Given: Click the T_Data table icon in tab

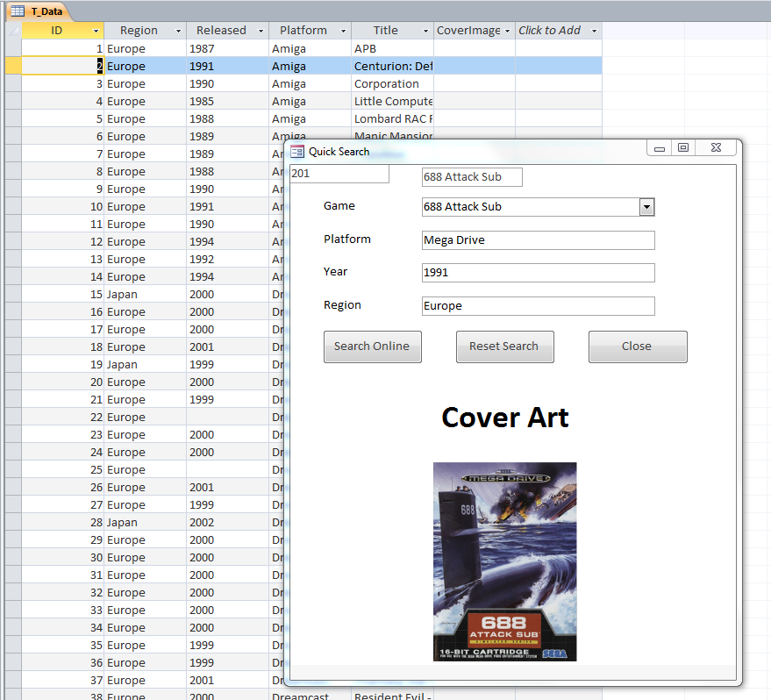Looking at the screenshot, I should 18,11.
